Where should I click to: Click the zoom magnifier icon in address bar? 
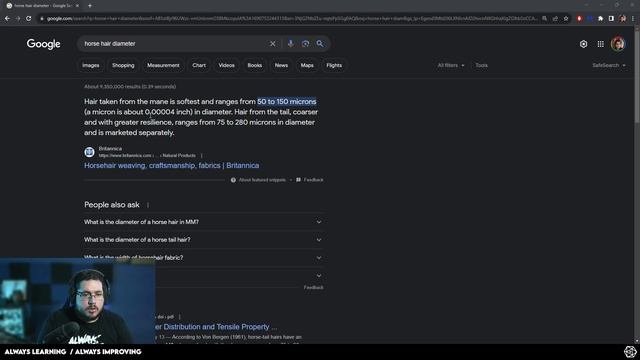[x=544, y=18]
